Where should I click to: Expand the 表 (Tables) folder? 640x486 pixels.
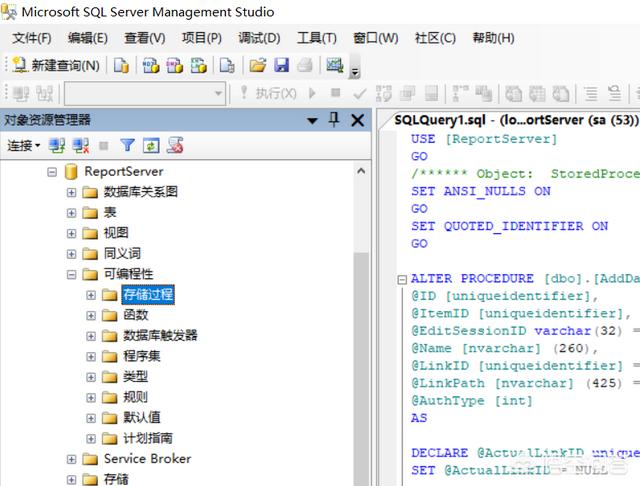(71, 213)
